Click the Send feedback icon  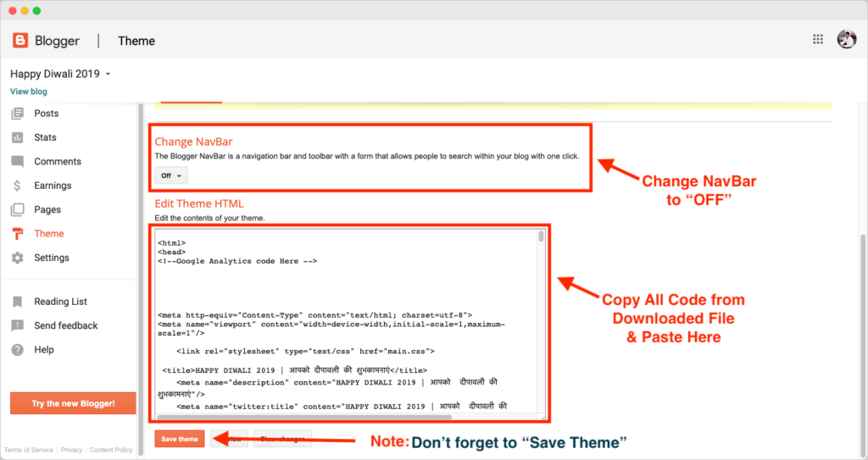pos(18,325)
